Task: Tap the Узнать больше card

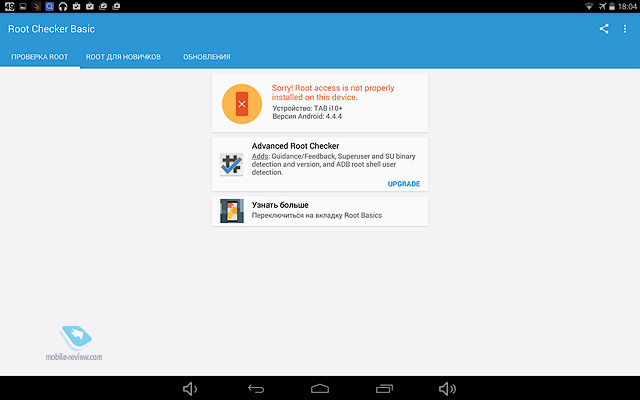Action: click(320, 210)
